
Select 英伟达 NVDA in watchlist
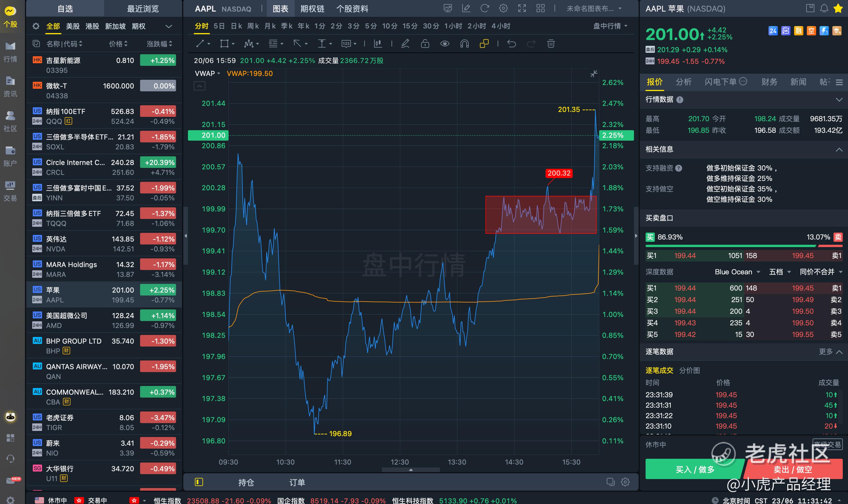[x=104, y=244]
